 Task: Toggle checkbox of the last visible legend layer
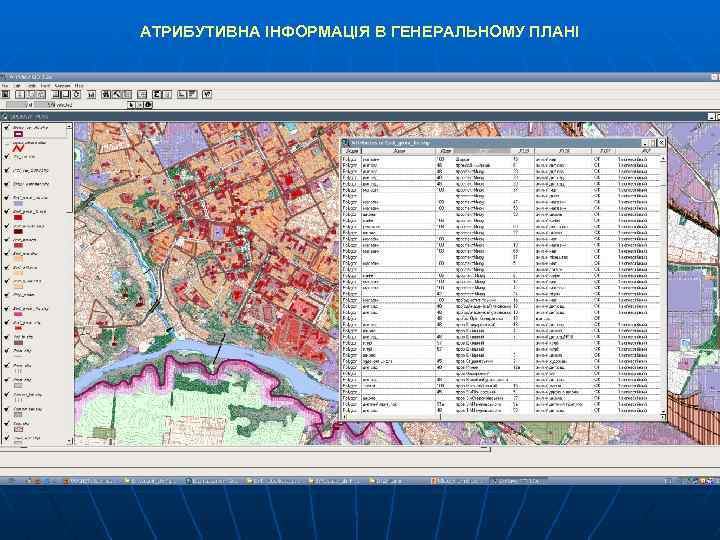click(6, 438)
